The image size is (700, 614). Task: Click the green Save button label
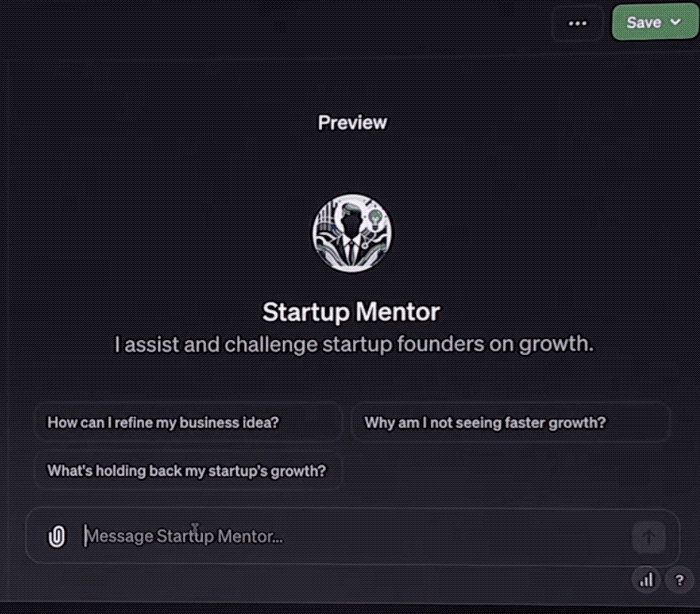point(643,22)
